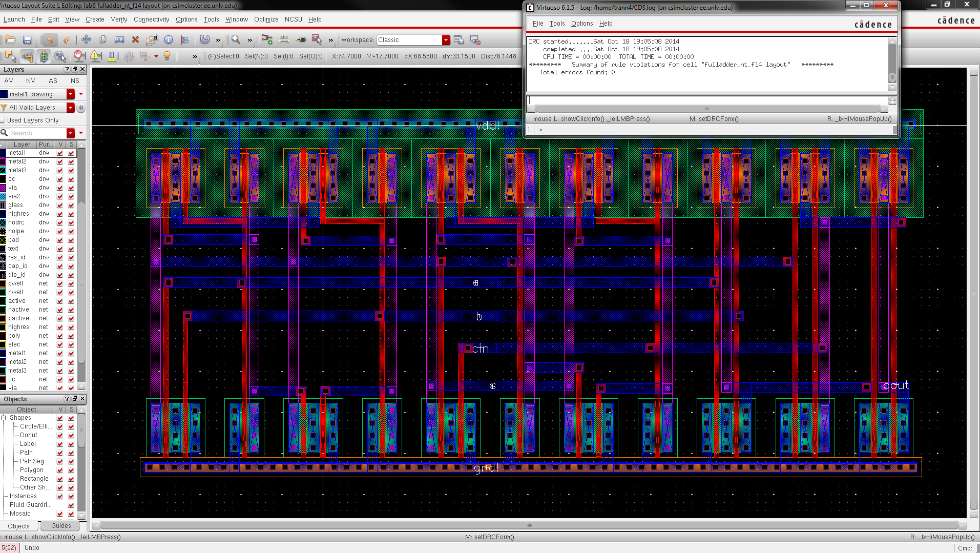Click the metal2 drw layer color swatch
The width and height of the screenshot is (980, 553).
coord(3,161)
